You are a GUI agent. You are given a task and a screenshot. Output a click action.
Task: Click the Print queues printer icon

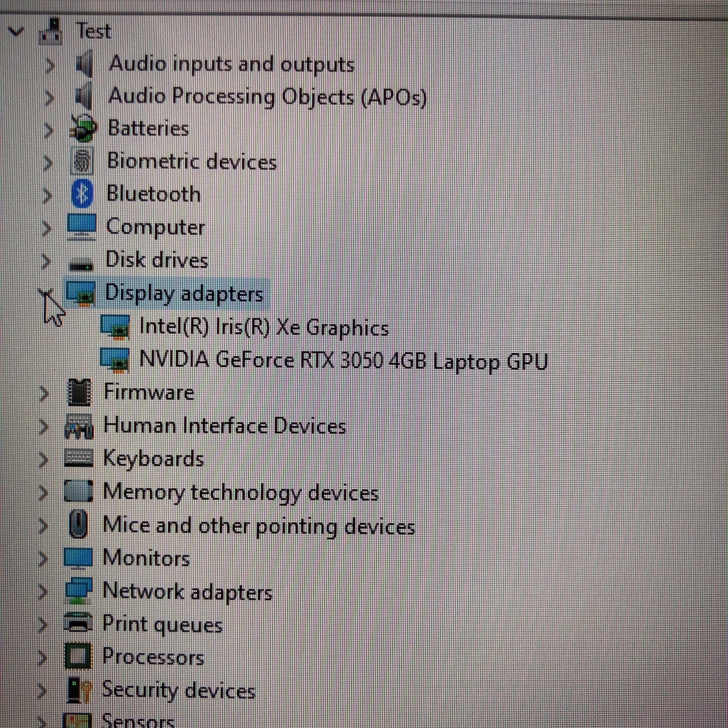pyautogui.click(x=78, y=623)
